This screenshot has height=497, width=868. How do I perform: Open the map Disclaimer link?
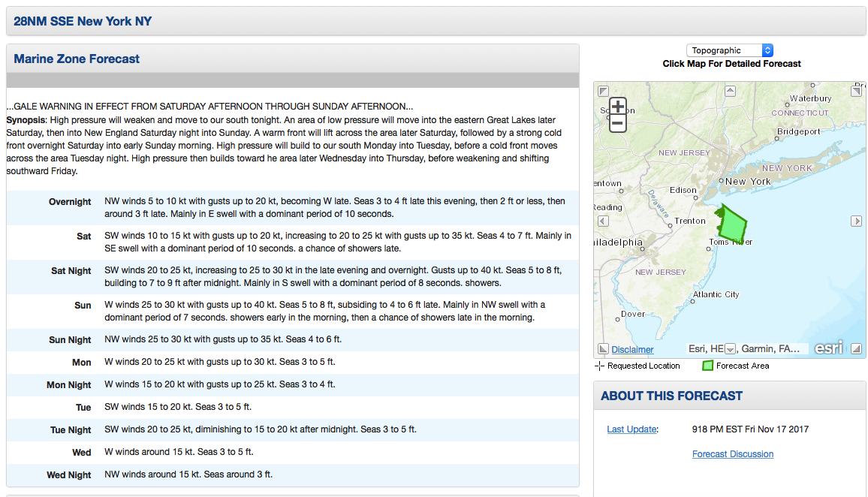[632, 350]
